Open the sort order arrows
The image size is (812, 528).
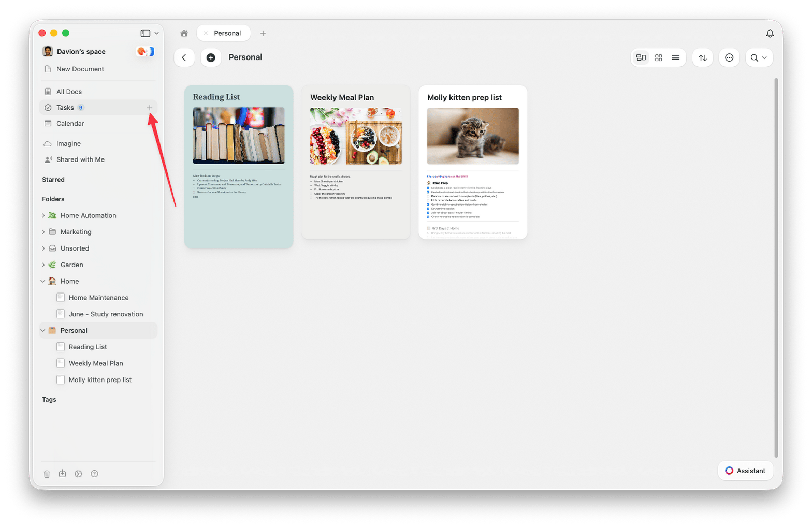(703, 58)
